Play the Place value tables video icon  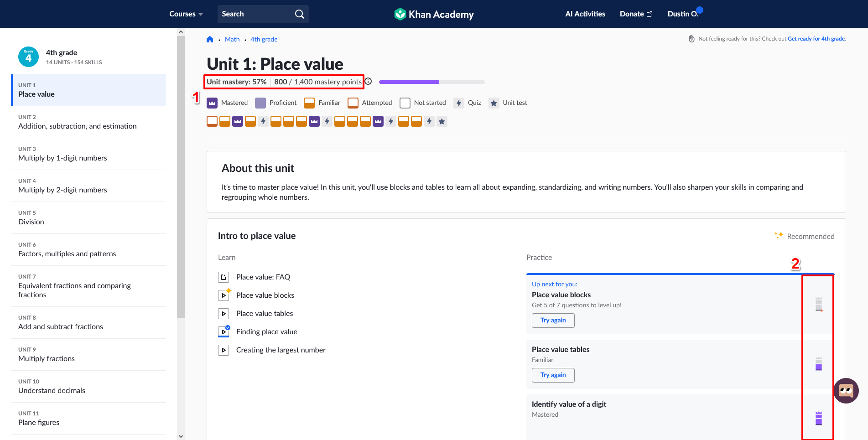tap(223, 314)
